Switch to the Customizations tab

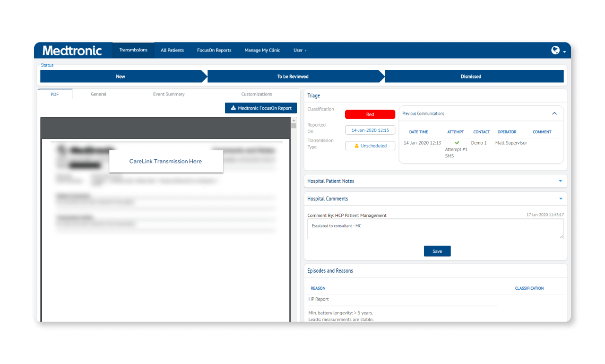pos(257,94)
